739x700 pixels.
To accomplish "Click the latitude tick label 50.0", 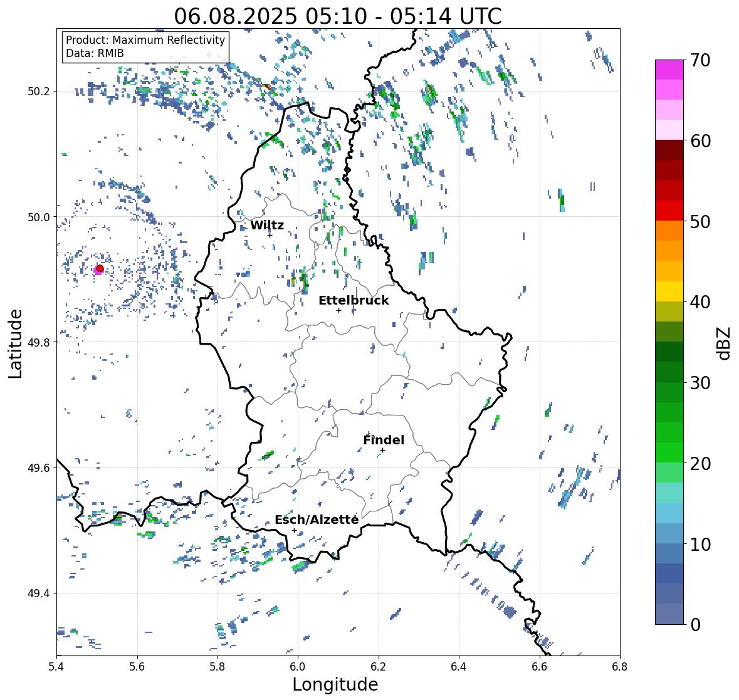I will coord(39,217).
